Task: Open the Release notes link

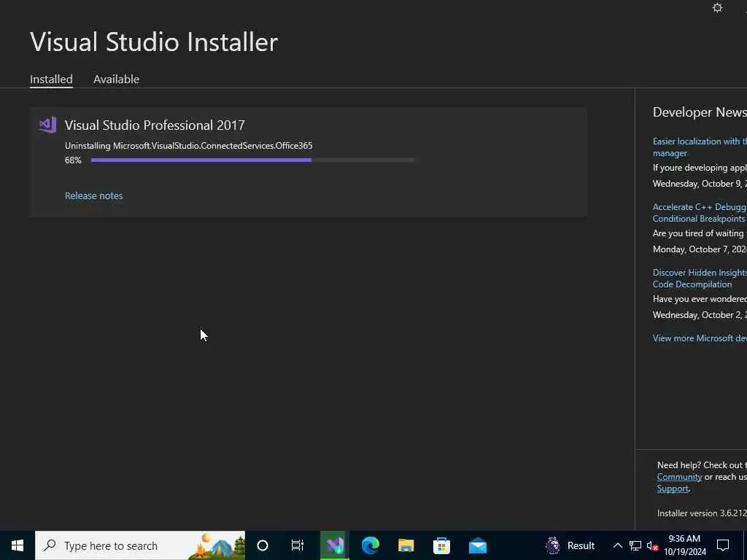Action: [x=94, y=195]
